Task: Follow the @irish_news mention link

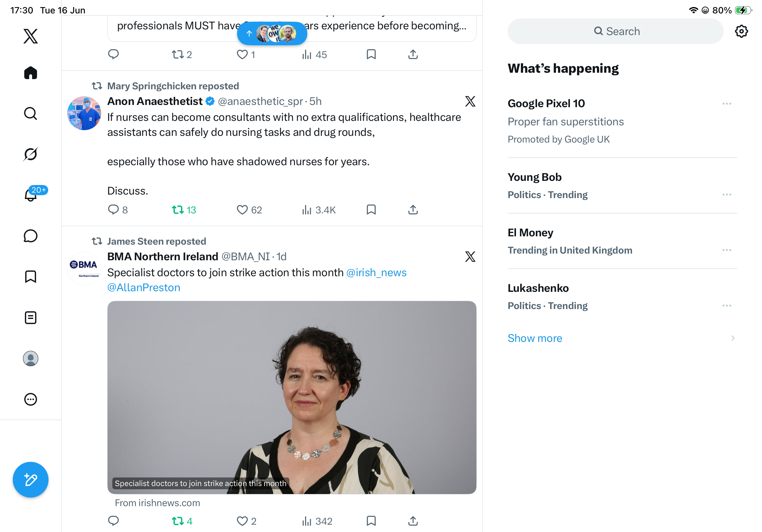Action: pyautogui.click(x=376, y=272)
